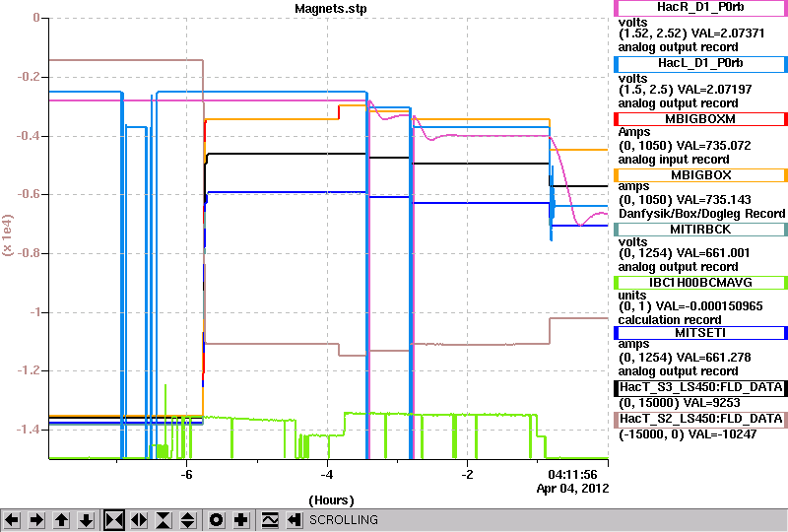Click the -1 y-axis tick label
788x532 pixels.
click(x=34, y=312)
